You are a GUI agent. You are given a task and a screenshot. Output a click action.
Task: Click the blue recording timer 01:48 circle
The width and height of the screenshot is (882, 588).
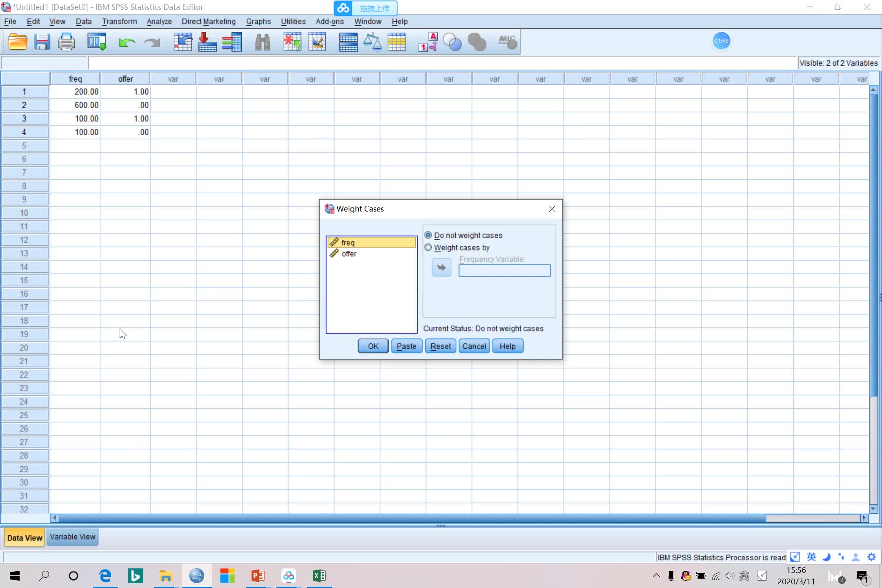pos(721,41)
